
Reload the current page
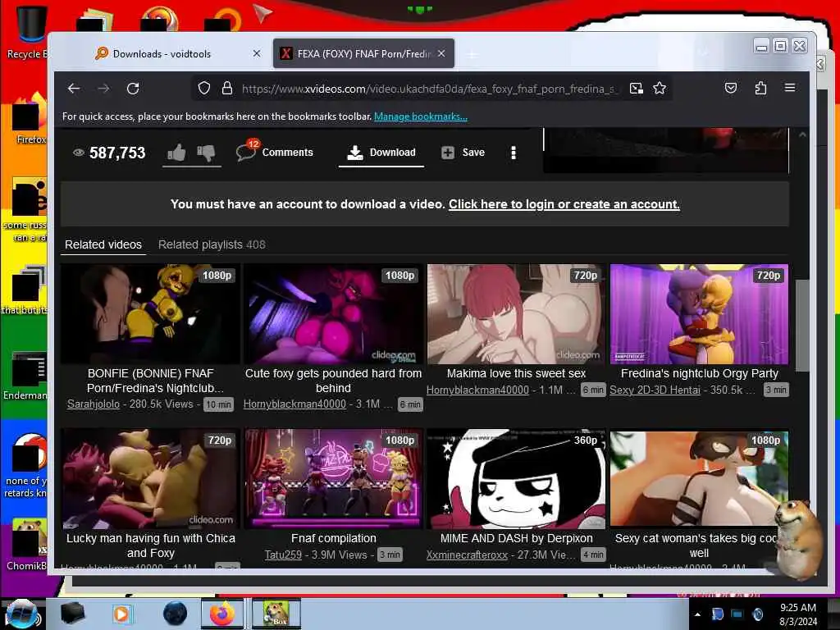coord(133,89)
